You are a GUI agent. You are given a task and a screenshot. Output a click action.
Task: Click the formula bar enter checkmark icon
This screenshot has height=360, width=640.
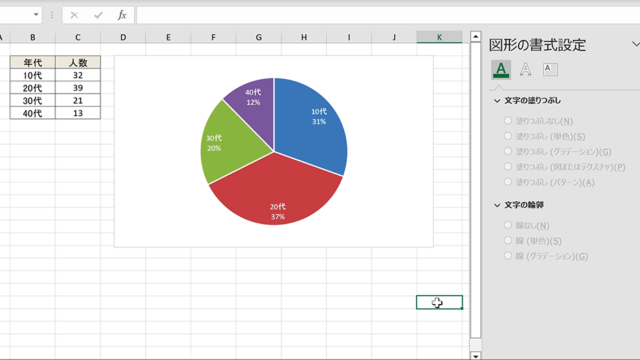98,16
